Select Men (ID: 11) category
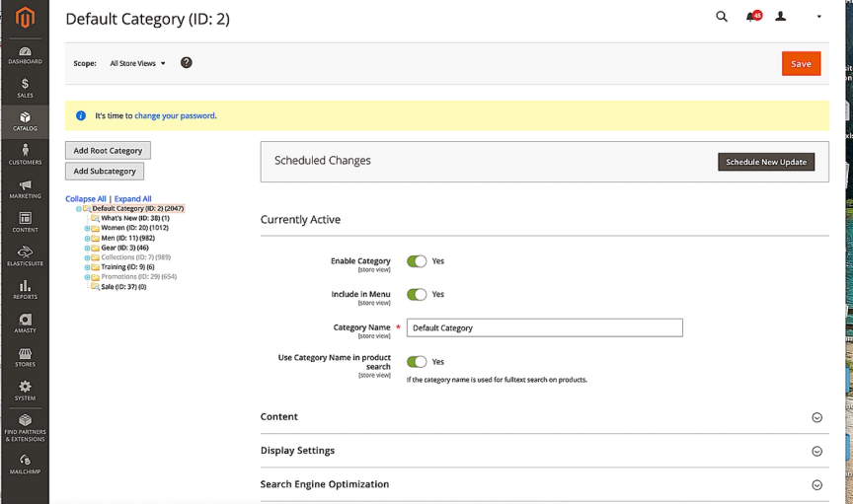This screenshot has height=504, width=853. click(x=127, y=238)
